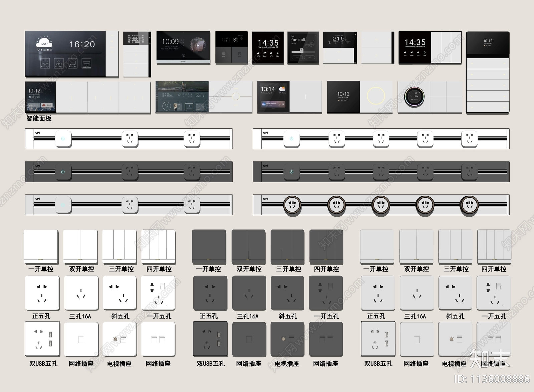Select the dark gray 正五孔 socket
Screen dimensions: 534x392
210,294
